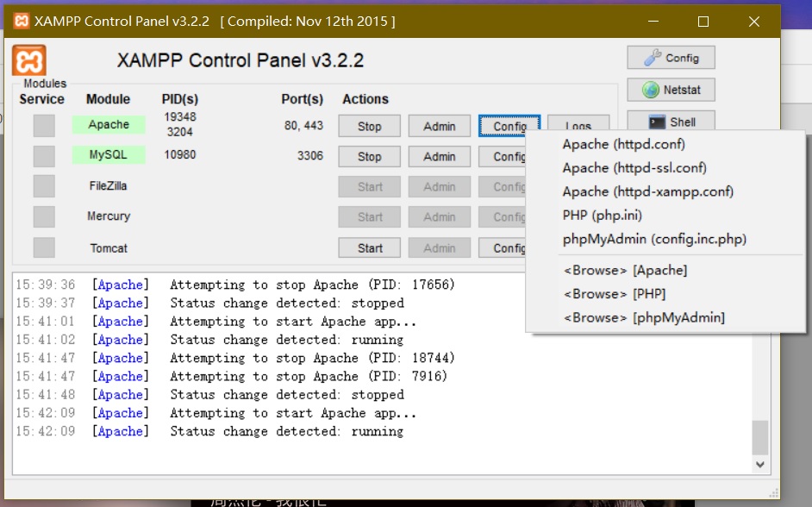Viewport: 812px width, 507px height.
Task: Start the Tomcat module
Action: 369,248
